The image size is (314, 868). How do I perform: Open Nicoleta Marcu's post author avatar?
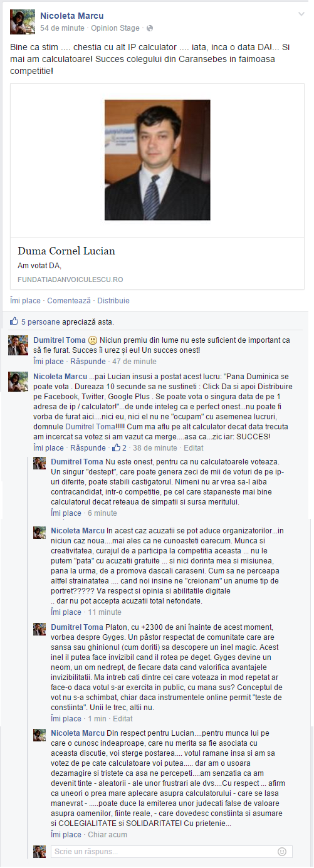pos(23,22)
